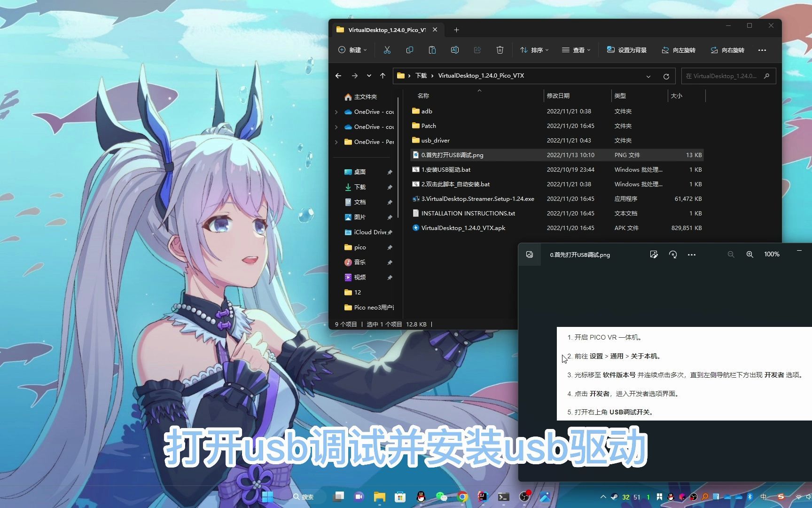Rotate the image in photo viewer
Viewport: 812px width, 508px height.
(x=673, y=254)
